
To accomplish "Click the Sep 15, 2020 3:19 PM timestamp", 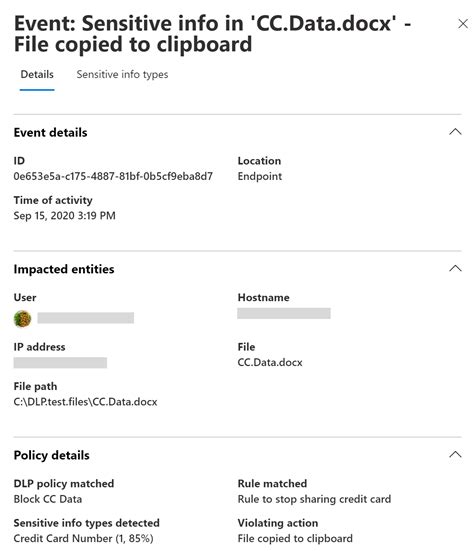I will (65, 215).
